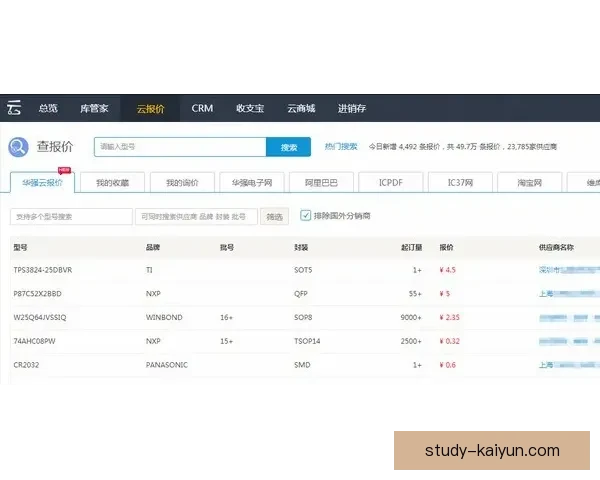This screenshot has height=480, width=600.
Task: Click the QFP package cell
Action: 301,294
